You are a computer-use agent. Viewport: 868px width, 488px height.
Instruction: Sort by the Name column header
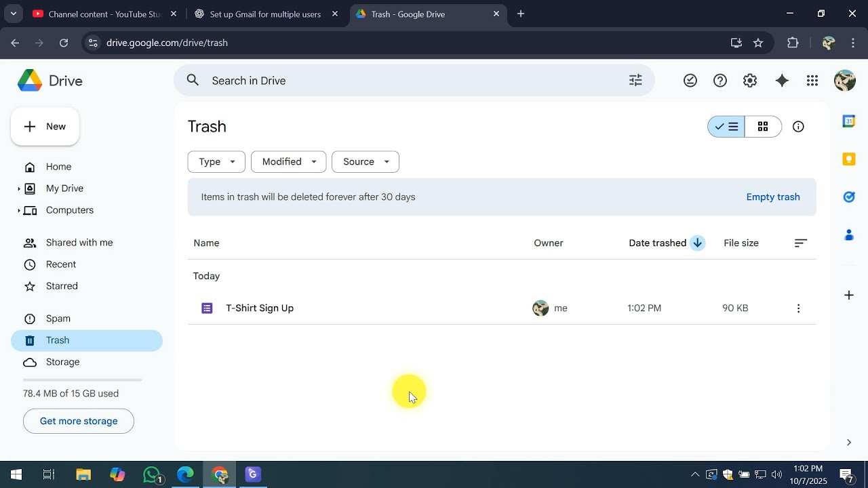click(206, 243)
